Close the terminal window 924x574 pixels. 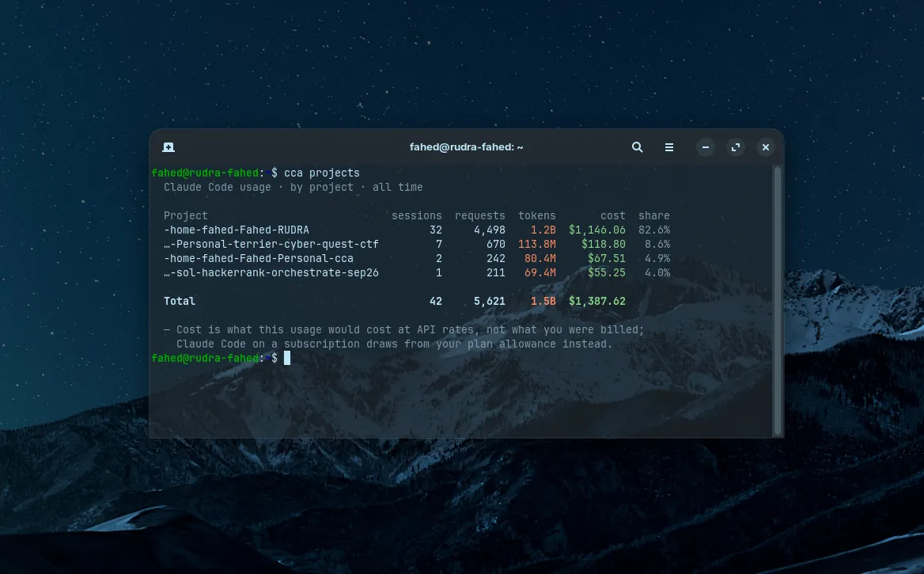[x=766, y=147]
